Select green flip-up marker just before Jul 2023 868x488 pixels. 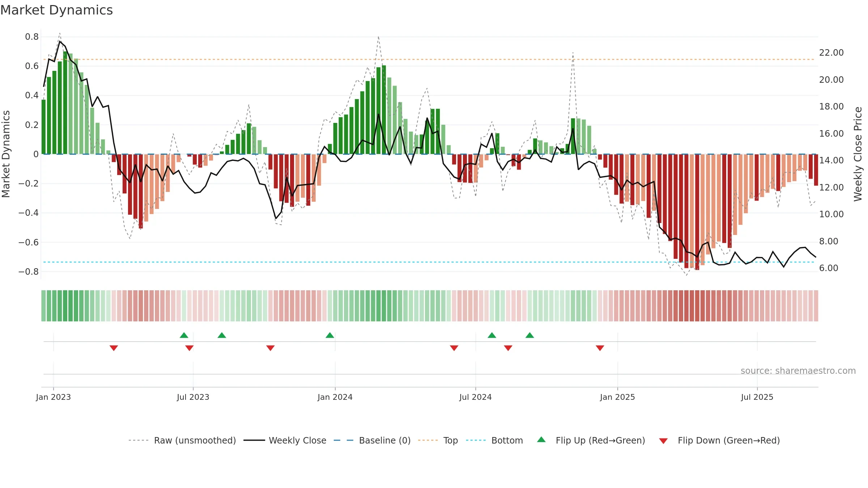pos(184,335)
